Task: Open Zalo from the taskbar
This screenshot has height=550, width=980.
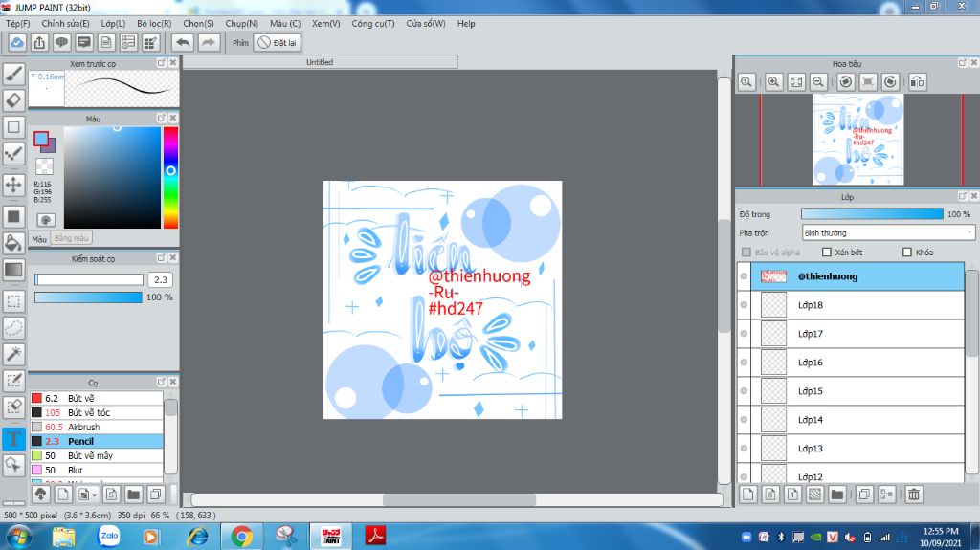Action: 109,536
